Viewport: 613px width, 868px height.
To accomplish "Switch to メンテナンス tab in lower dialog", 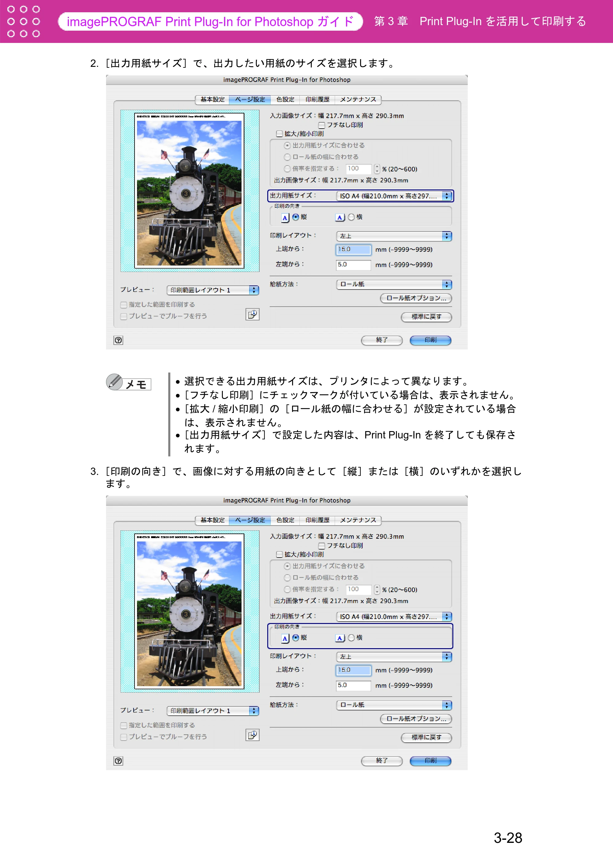I will (358, 520).
